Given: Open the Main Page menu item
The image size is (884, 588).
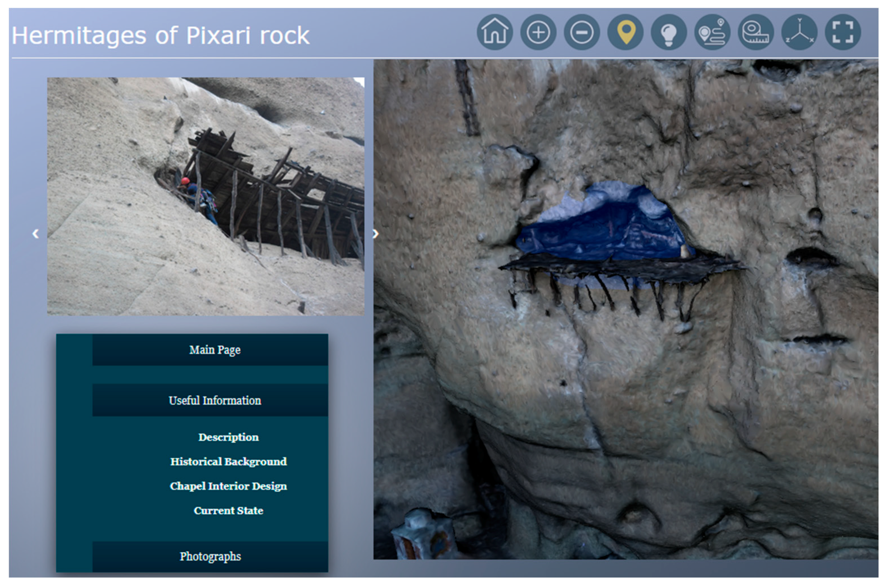Looking at the screenshot, I should pos(214,349).
